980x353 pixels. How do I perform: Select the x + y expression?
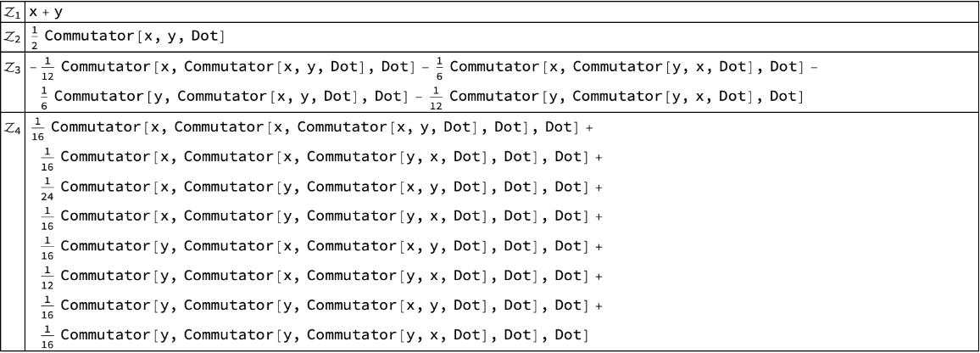pyautogui.click(x=53, y=14)
